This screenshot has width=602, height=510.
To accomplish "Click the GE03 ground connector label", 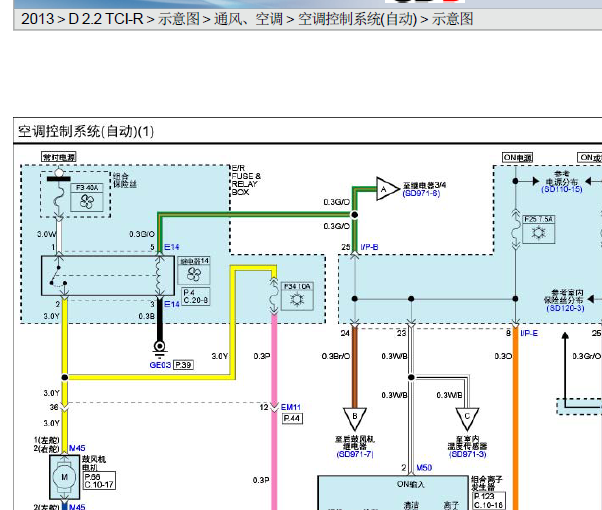I will pos(160,365).
